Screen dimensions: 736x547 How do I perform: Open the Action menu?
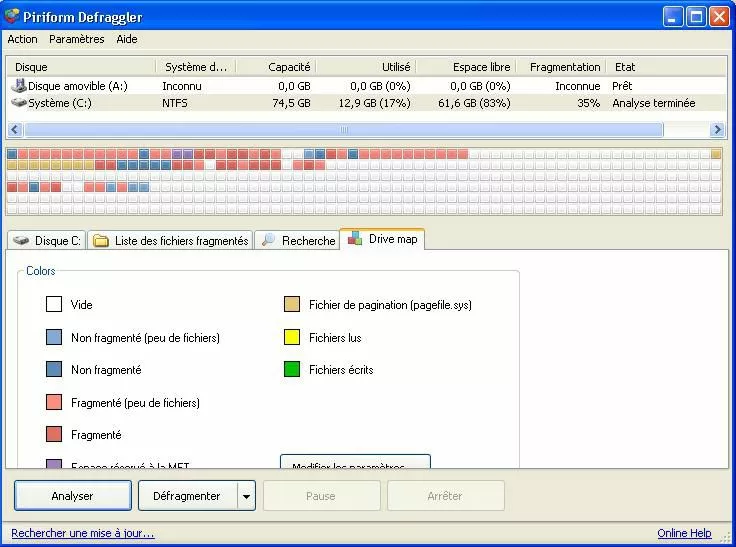pyautogui.click(x=22, y=39)
